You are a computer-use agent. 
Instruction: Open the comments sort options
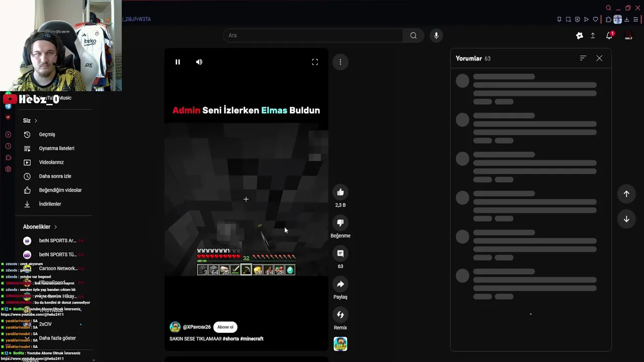coord(583,58)
